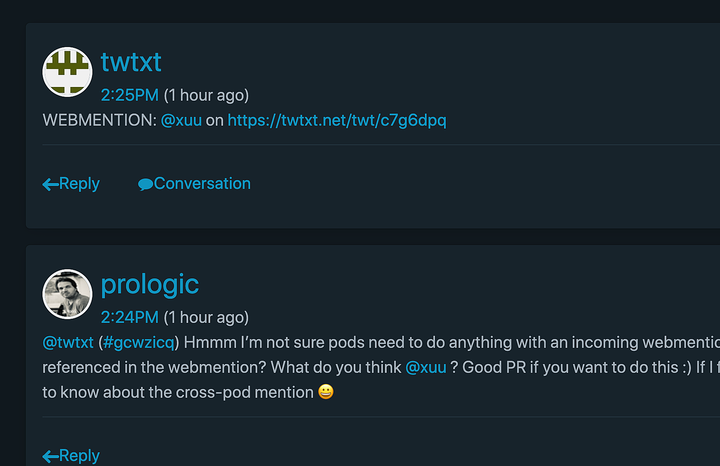Click the reply arrow icon on twtxt's post
720x466 pixels.
50,184
